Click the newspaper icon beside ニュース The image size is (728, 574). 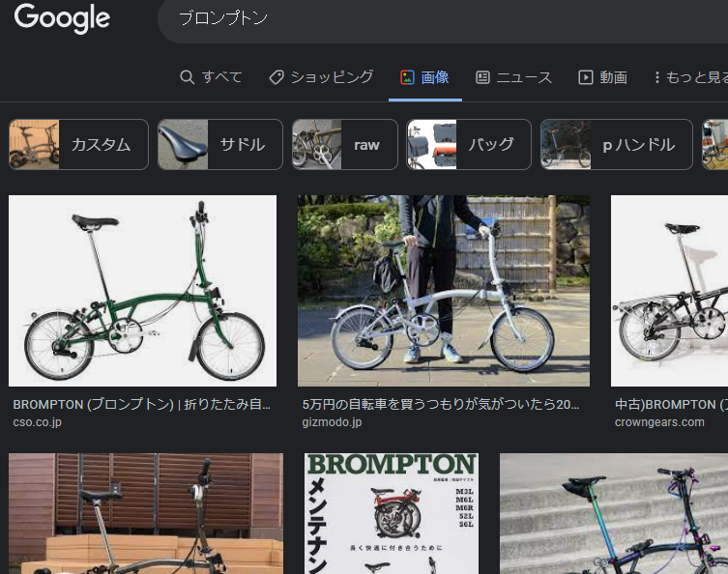coord(482,77)
